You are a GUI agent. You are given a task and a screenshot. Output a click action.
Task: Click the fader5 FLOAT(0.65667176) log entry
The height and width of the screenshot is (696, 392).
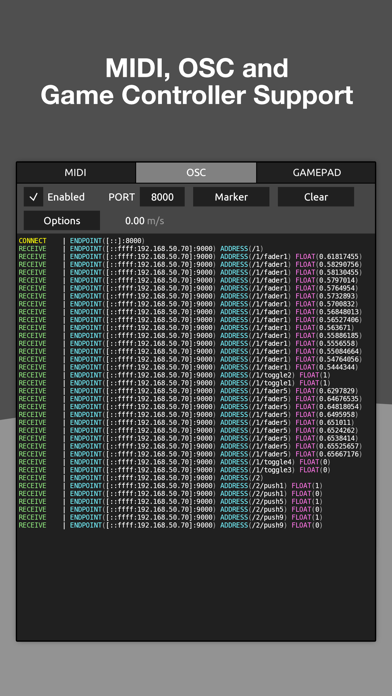[190, 454]
